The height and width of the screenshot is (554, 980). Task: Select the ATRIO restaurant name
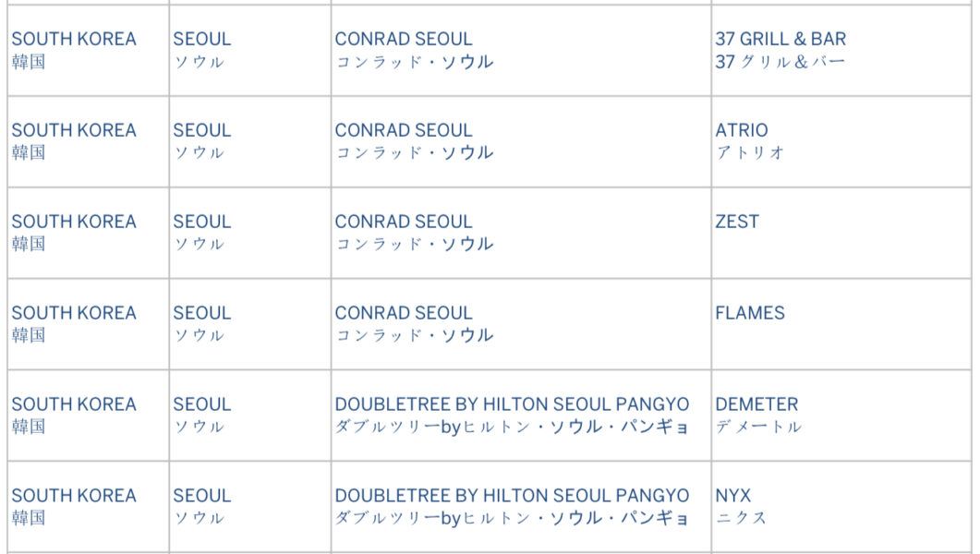pyautogui.click(x=742, y=130)
